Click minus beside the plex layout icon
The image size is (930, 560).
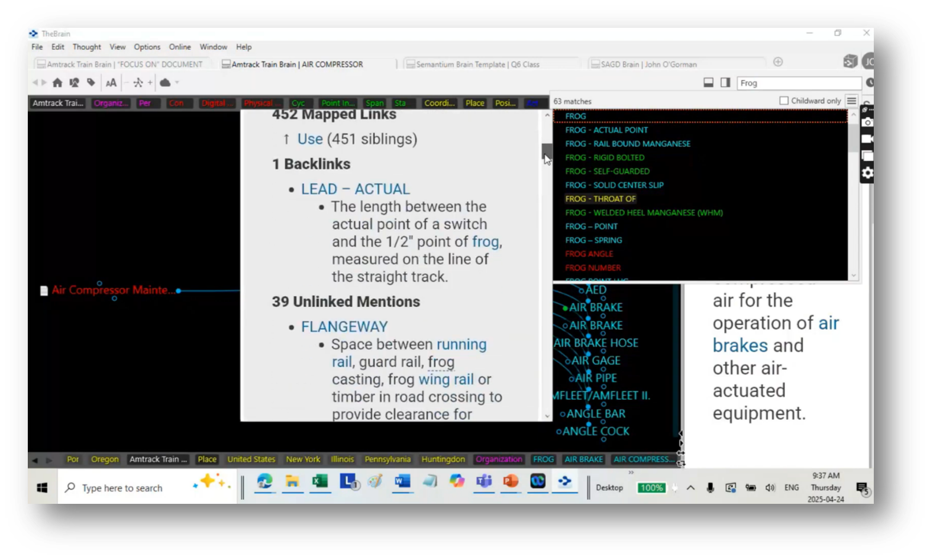[127, 83]
